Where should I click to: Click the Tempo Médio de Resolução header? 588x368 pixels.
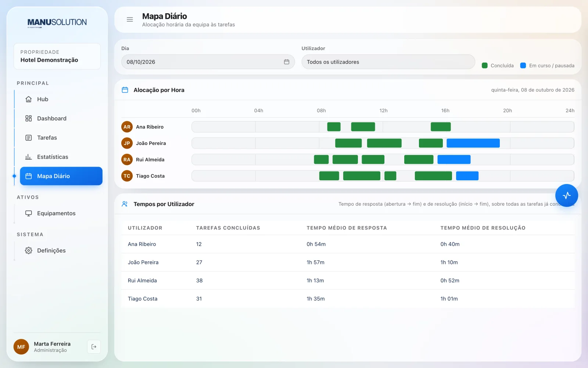pos(483,228)
